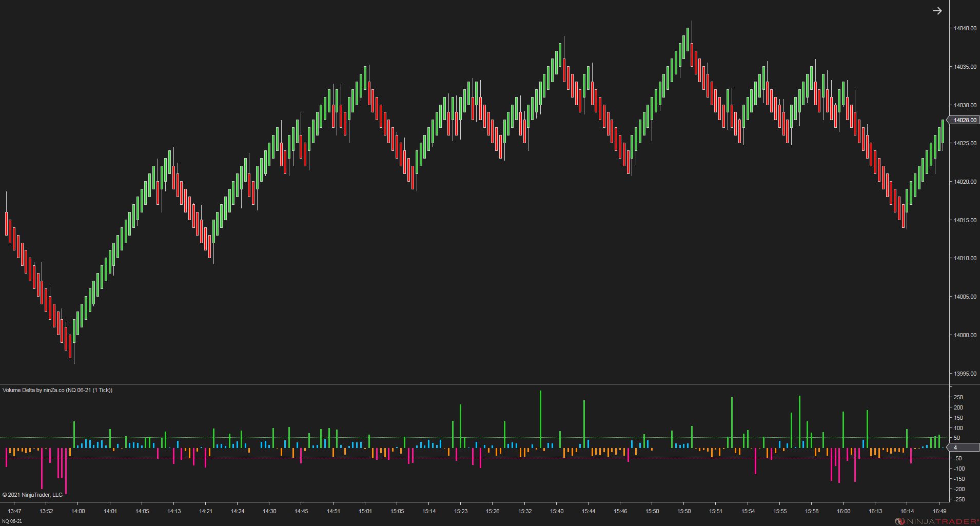Click the current price marker showing 14028.00
This screenshot has width=980, height=526.
point(964,120)
